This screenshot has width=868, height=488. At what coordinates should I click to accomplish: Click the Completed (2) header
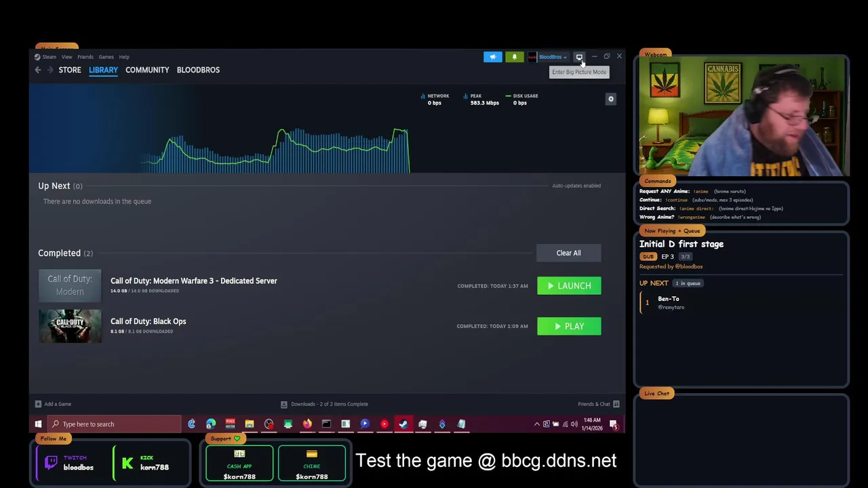65,253
